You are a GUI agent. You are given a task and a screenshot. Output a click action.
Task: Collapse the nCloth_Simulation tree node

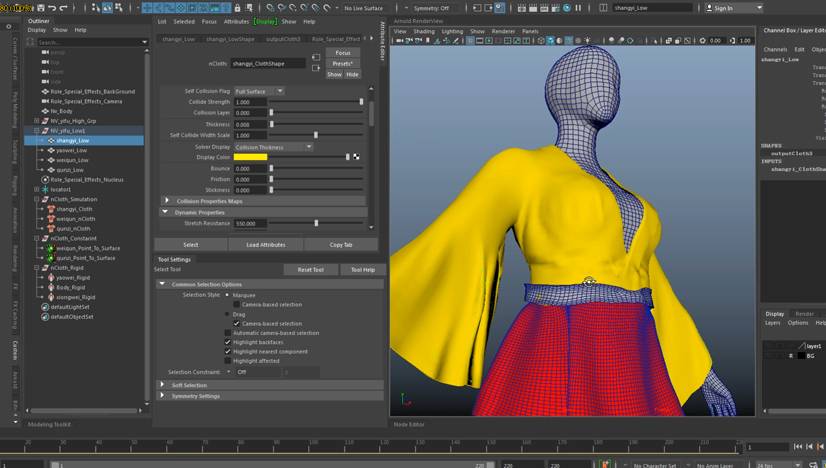(x=36, y=199)
